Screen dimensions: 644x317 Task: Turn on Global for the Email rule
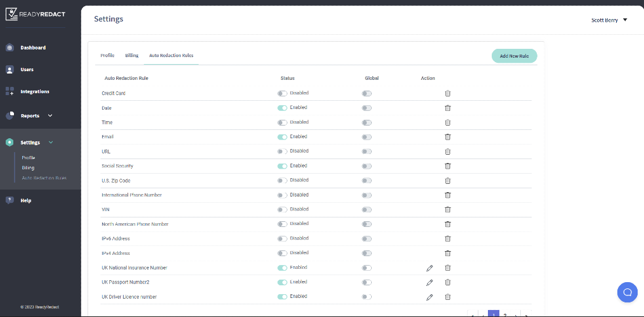pyautogui.click(x=367, y=137)
